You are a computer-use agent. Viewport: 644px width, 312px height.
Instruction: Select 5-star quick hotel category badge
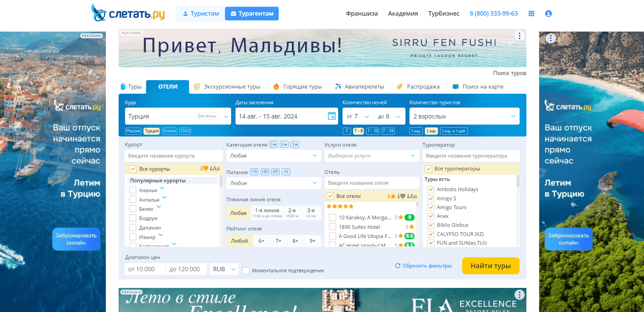tap(274, 144)
